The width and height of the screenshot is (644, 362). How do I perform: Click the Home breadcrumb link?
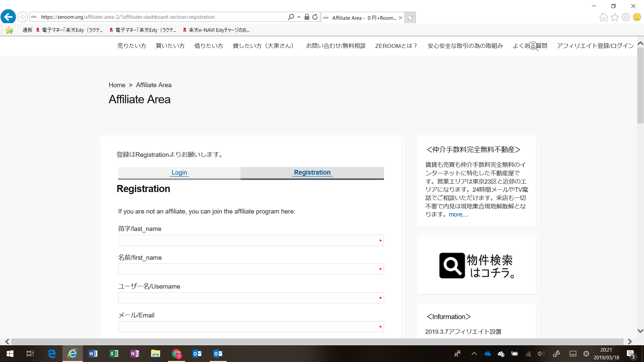pos(117,85)
